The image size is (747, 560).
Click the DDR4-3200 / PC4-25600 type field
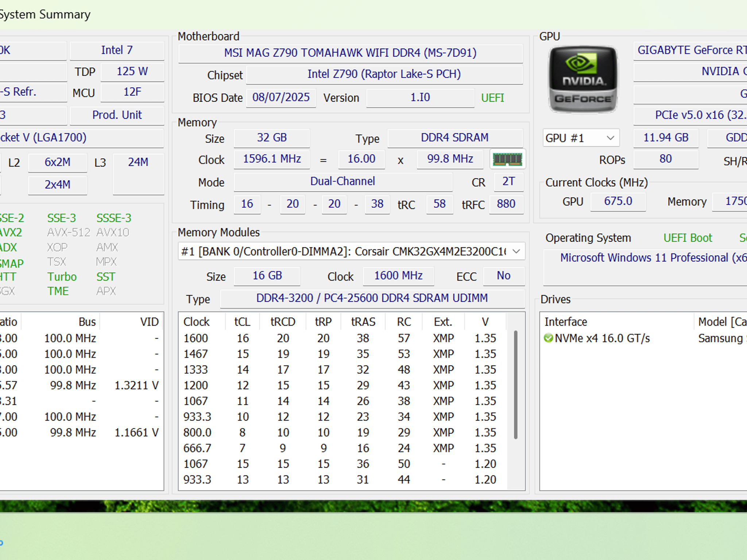372,299
